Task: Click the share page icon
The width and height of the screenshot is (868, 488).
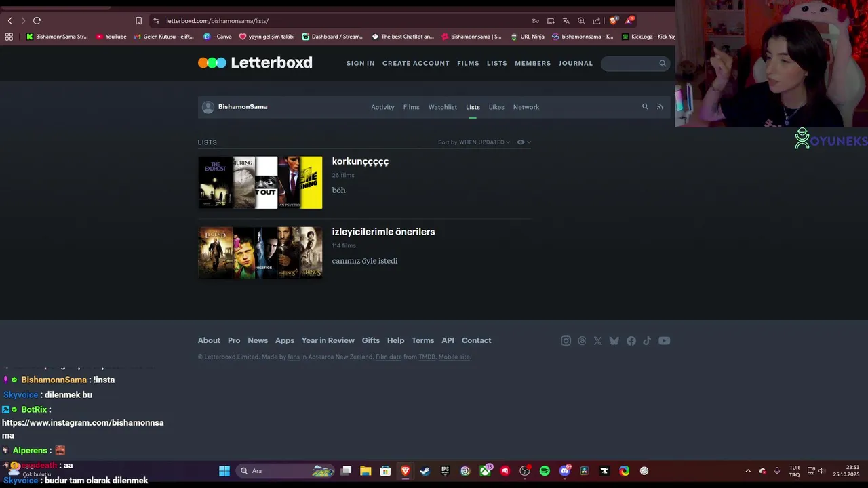Action: tap(597, 21)
